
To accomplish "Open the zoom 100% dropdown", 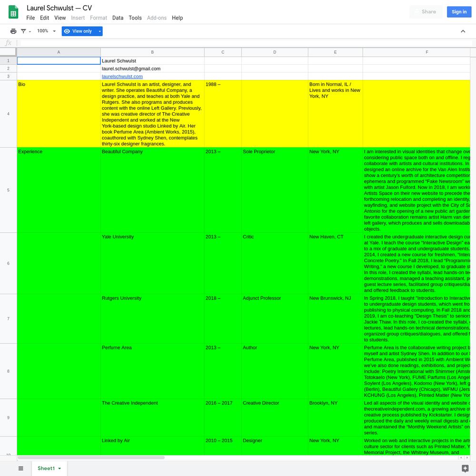I will [46, 31].
